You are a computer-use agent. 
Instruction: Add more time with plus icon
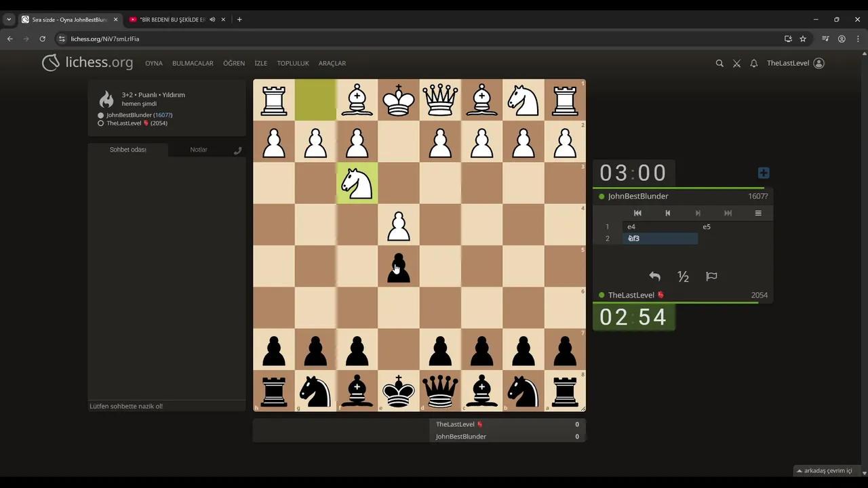pyautogui.click(x=763, y=173)
